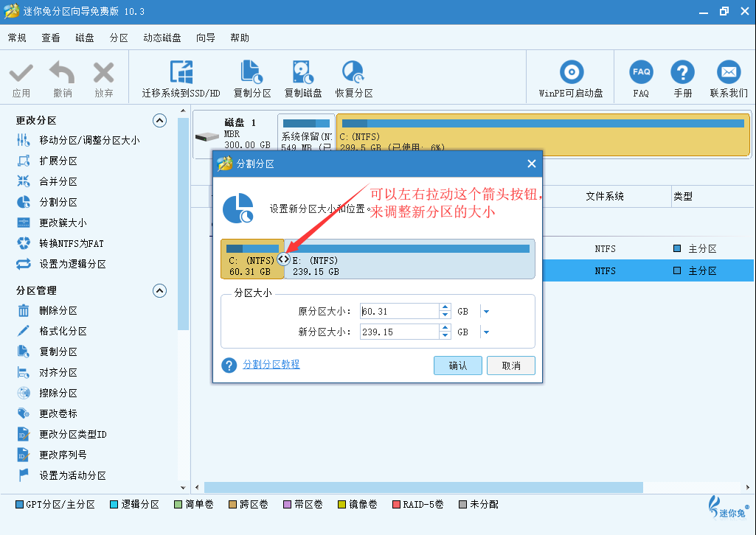Cancel the split dialog with the 取消 button
The width and height of the screenshot is (756, 535).
pos(510,366)
